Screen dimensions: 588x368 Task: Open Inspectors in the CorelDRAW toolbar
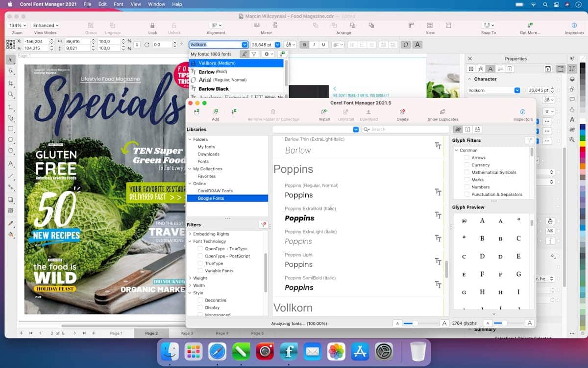[574, 26]
